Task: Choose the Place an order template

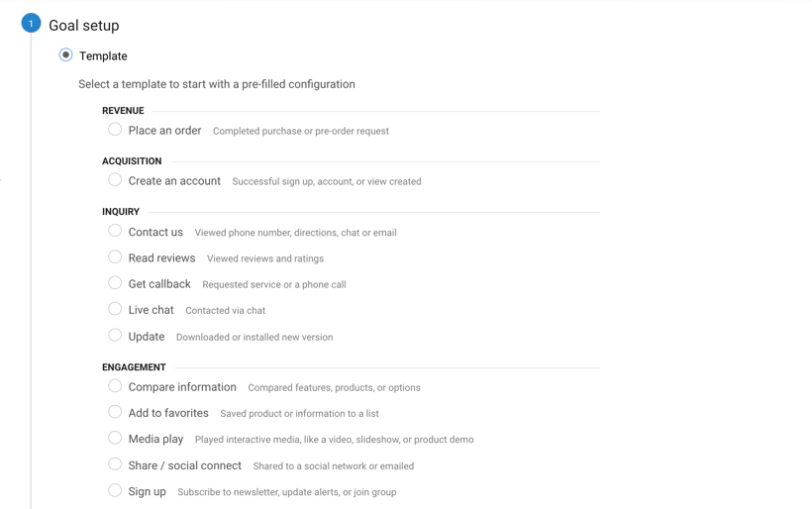Action: click(x=115, y=129)
